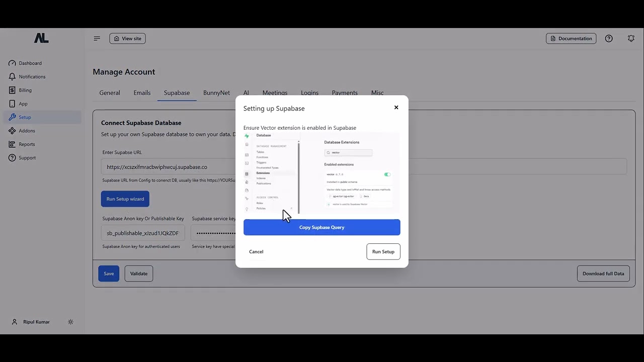Click Download full Data button
Screen dimensions: 644x362
tap(603, 274)
